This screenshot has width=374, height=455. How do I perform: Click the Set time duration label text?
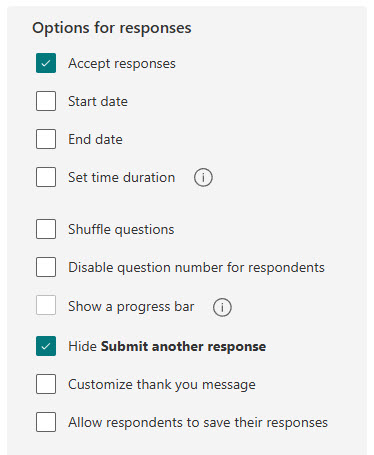(122, 177)
